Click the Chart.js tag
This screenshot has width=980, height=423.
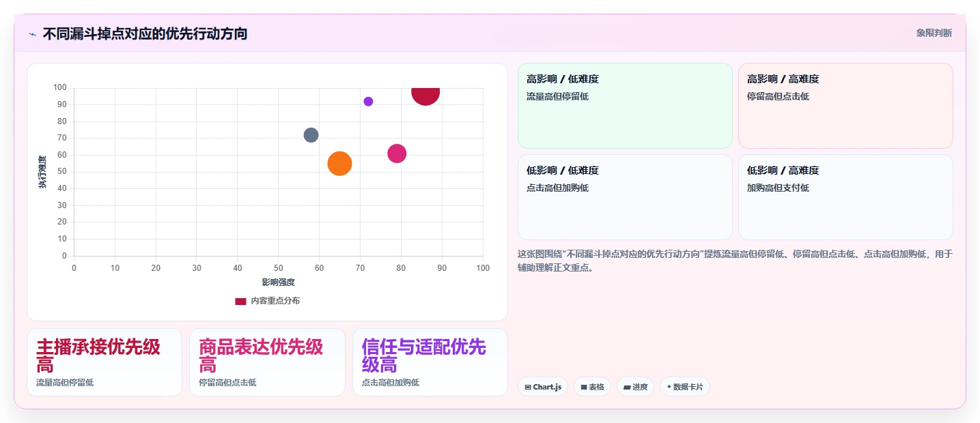click(x=543, y=387)
